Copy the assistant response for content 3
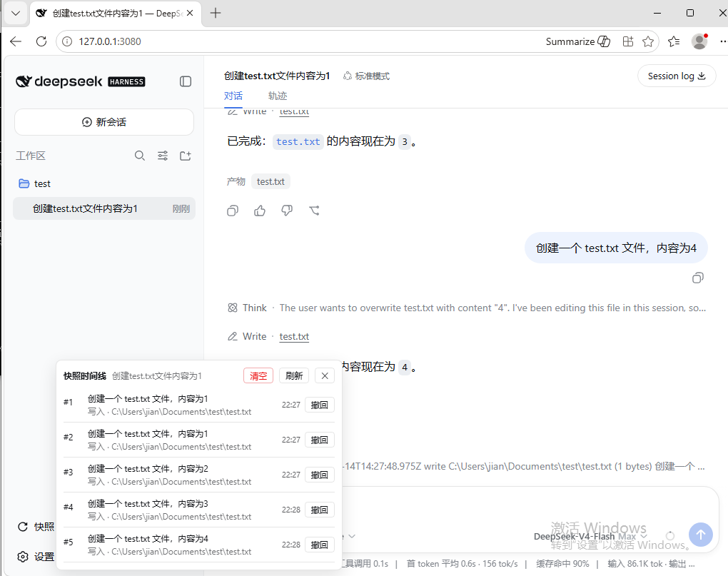Viewport: 728px width, 576px height. tap(233, 211)
